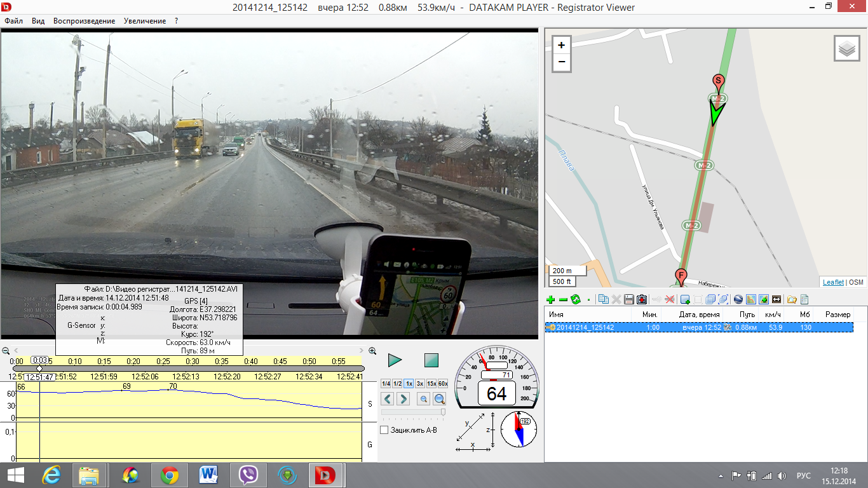Set playback speed to 60x
This screenshot has width=868, height=488.
(x=443, y=384)
